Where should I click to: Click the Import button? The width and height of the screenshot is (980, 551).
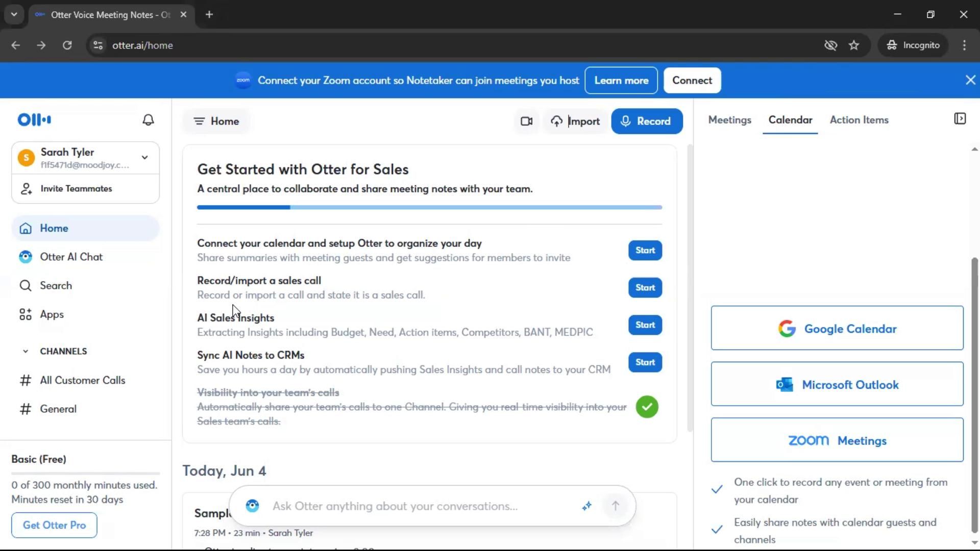pyautogui.click(x=575, y=121)
